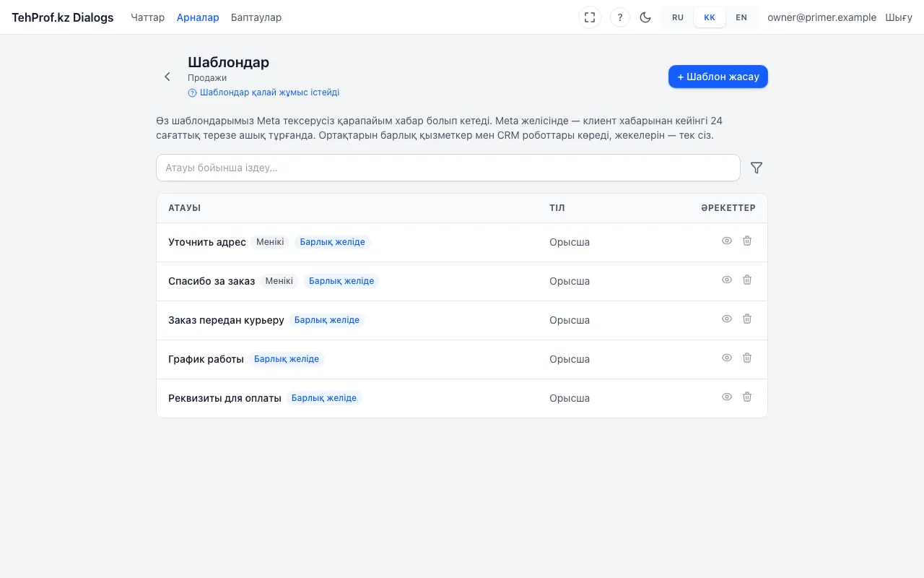Image resolution: width=924 pixels, height=578 pixels.
Task: Go back with the left arrow
Action: [167, 77]
